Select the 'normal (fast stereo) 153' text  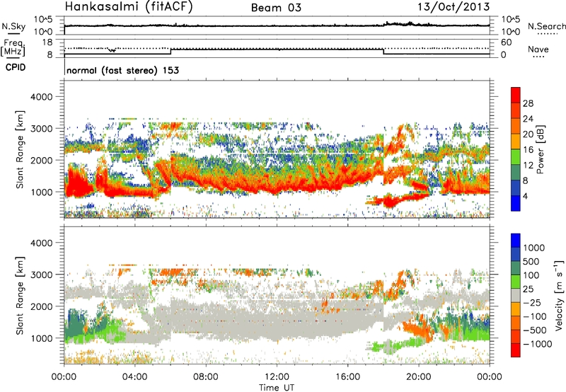122,70
